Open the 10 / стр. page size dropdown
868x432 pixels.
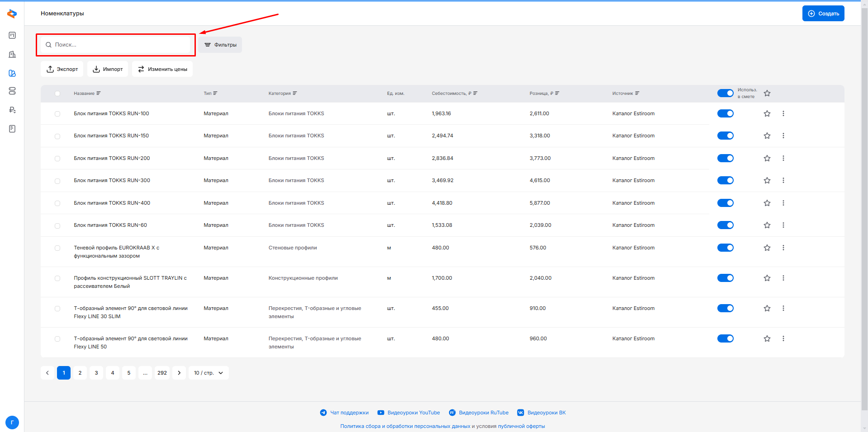pos(209,373)
